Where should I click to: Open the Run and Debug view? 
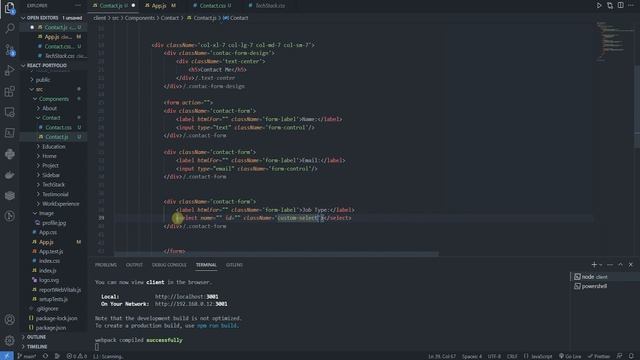pyautogui.click(x=9, y=70)
